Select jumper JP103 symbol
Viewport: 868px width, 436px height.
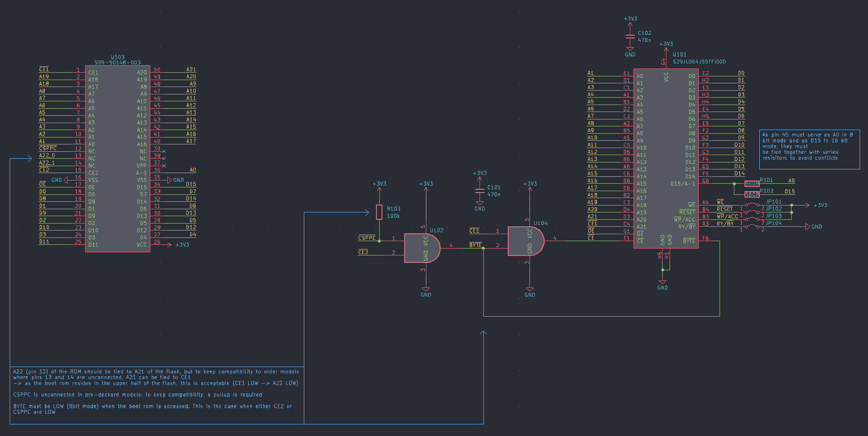tap(752, 219)
